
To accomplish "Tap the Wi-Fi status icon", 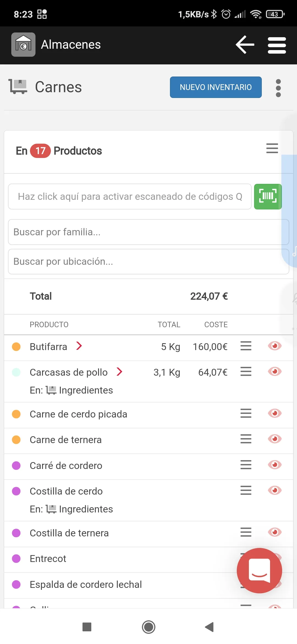I will (x=256, y=14).
